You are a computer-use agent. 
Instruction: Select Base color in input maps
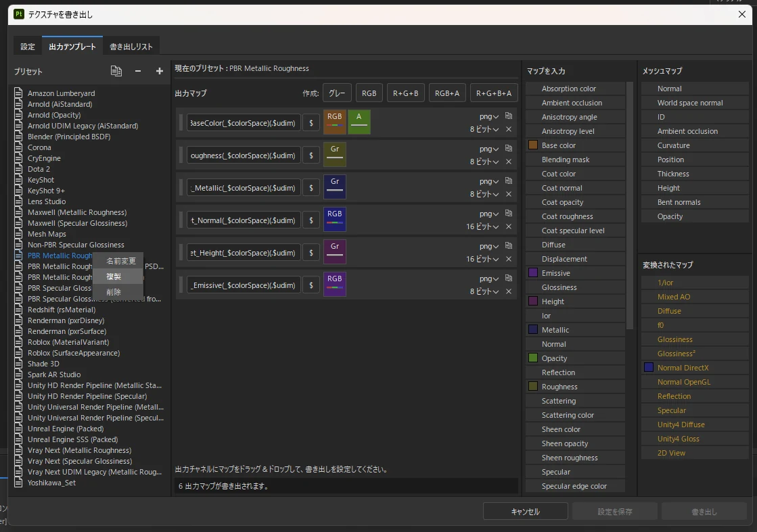576,145
